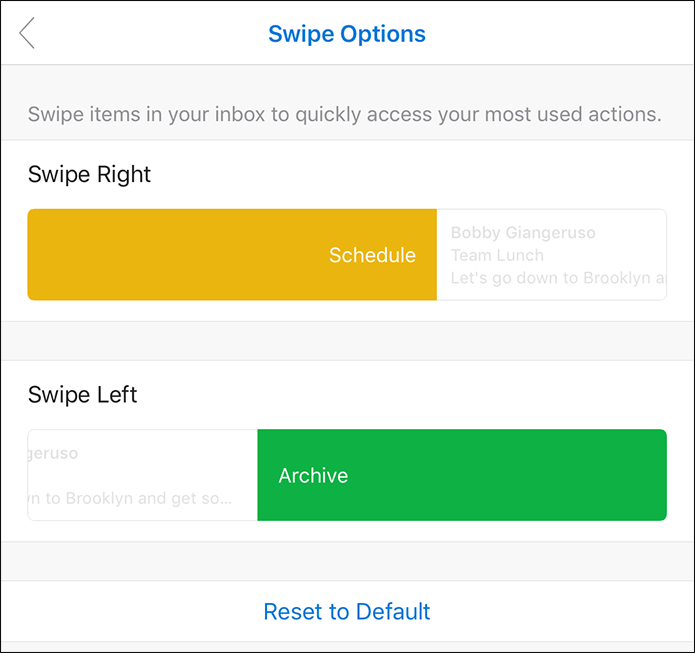The height and width of the screenshot is (653, 695).
Task: Click the white email card beside Schedule
Action: click(x=551, y=254)
